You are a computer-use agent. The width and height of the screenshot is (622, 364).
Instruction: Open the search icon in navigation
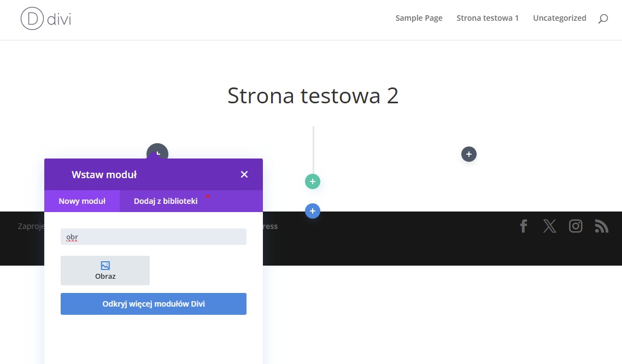[x=603, y=19]
